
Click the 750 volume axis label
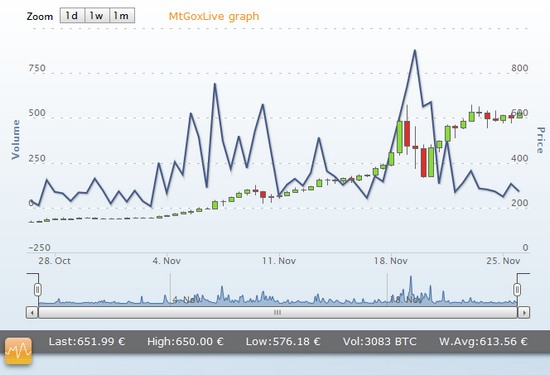point(37,68)
